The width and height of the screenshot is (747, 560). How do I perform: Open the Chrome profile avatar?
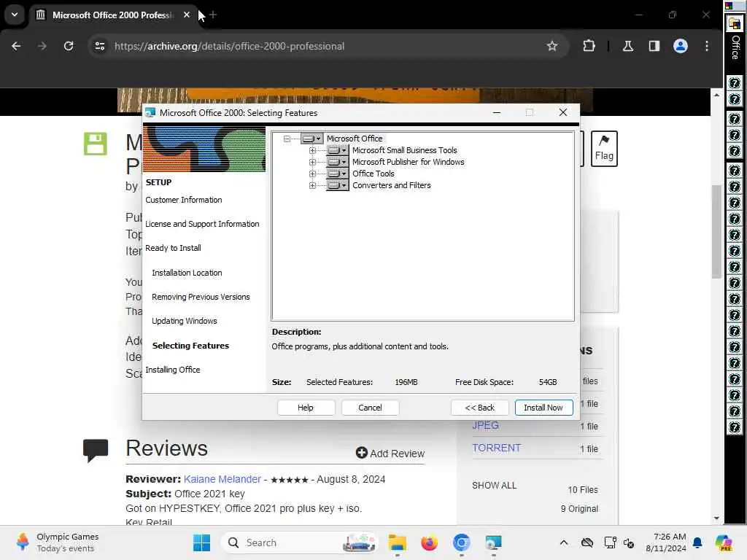[x=681, y=46]
